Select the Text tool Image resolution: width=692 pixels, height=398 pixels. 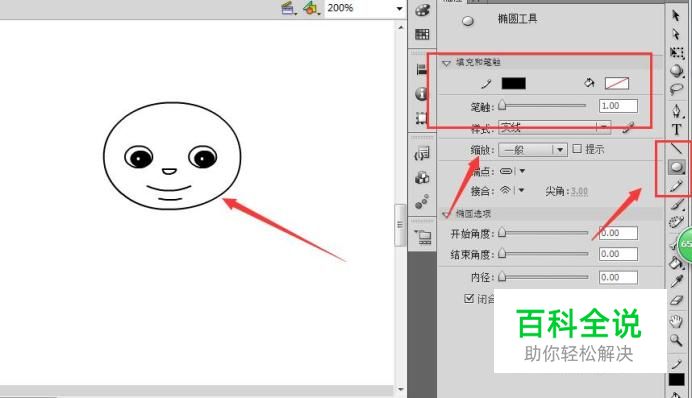coord(676,129)
